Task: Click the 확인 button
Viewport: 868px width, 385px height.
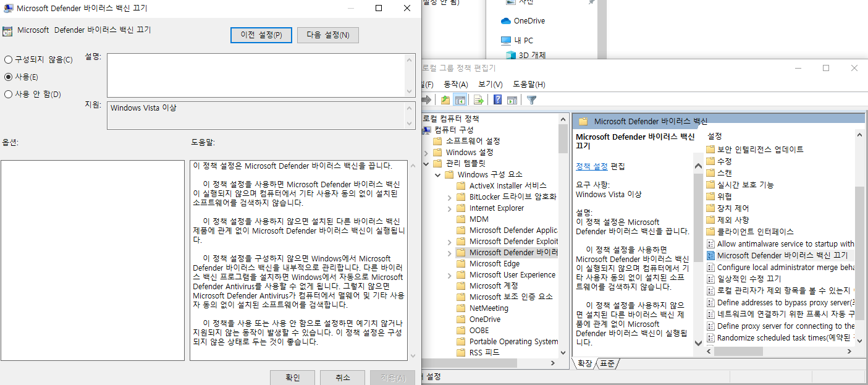Action: pos(293,378)
